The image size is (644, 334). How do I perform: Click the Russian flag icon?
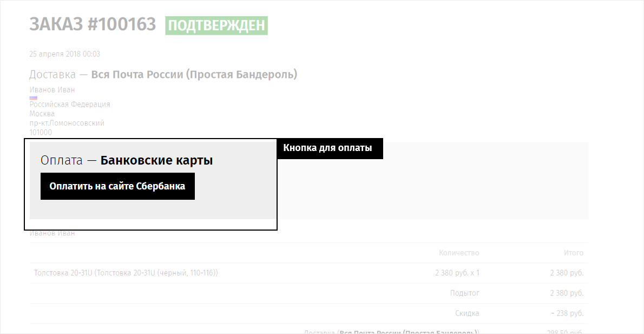33,98
